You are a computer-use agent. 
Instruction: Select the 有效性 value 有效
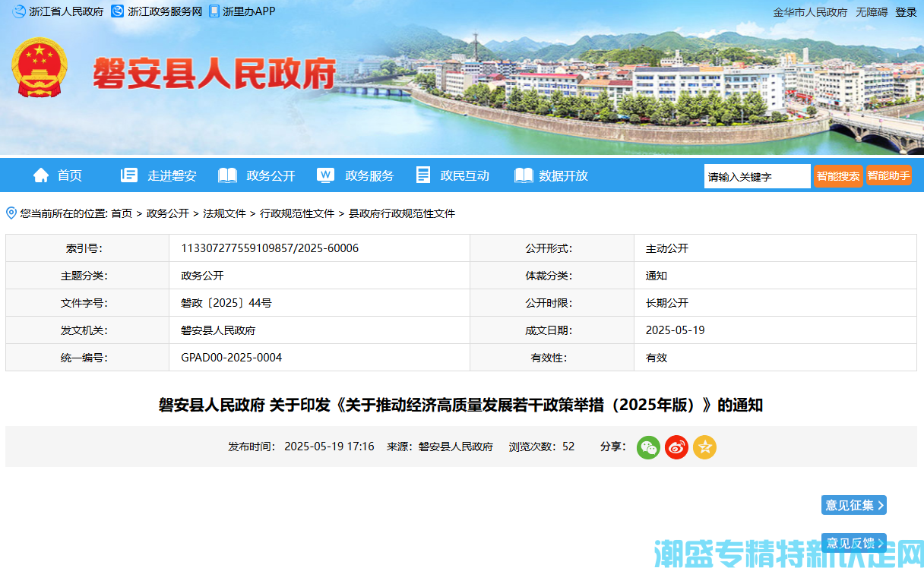(657, 357)
